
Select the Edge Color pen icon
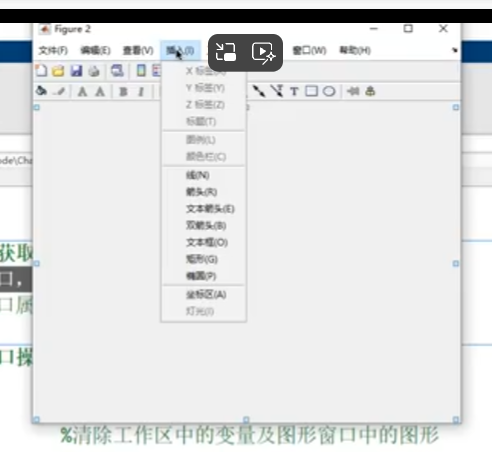[x=60, y=91]
